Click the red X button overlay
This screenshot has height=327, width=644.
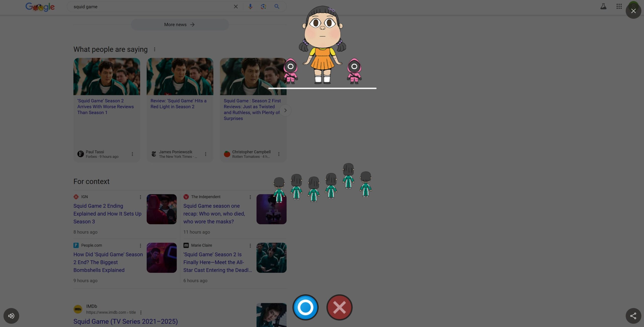(x=339, y=307)
